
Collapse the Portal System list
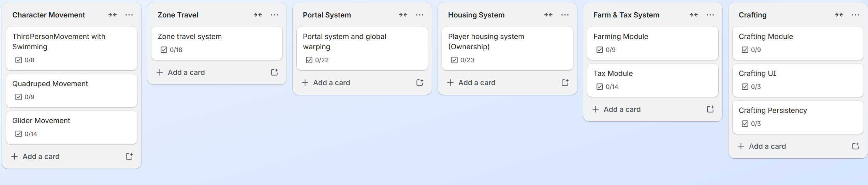[403, 15]
